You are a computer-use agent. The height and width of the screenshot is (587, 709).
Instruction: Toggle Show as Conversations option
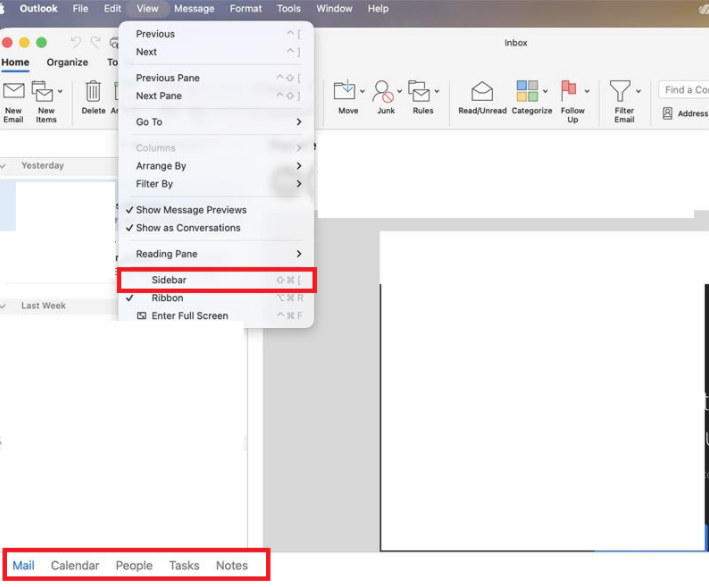point(216,228)
